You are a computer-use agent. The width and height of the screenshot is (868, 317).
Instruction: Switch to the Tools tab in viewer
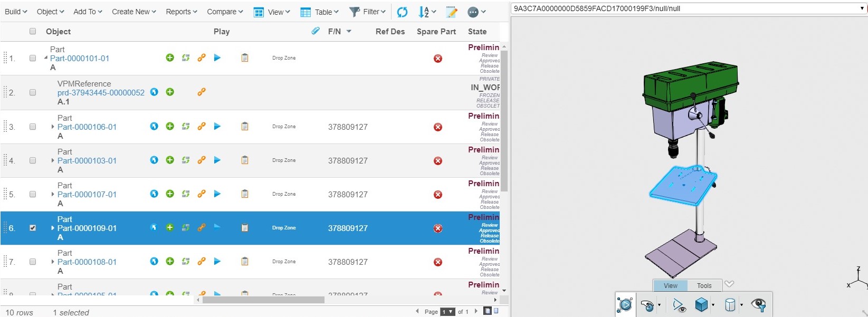point(704,285)
